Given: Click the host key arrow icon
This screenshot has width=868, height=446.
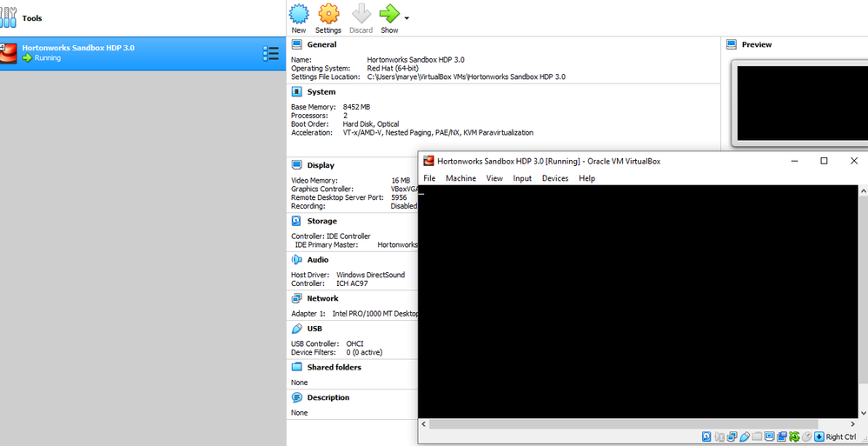Looking at the screenshot, I should tap(819, 437).
